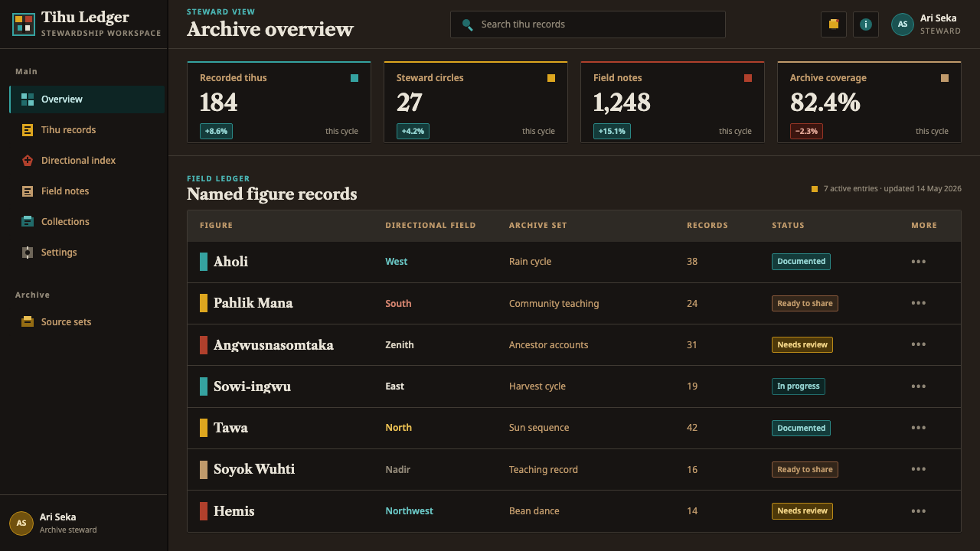This screenshot has height=551, width=980.
Task: Click the magnifier icon in search box
Action: coord(467,24)
